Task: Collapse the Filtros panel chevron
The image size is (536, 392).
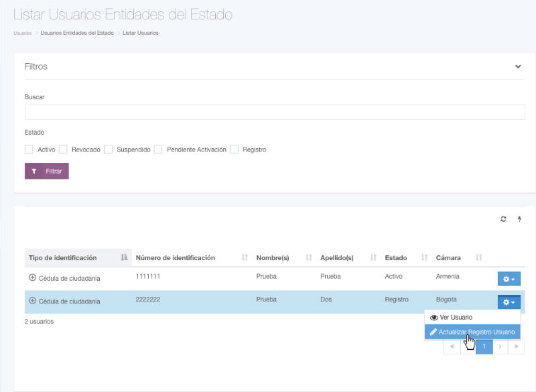Action: 518,66
